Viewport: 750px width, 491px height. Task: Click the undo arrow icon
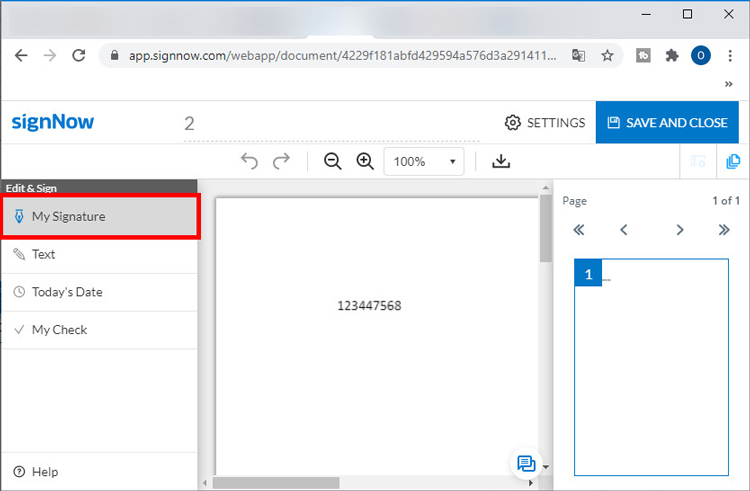(x=250, y=161)
